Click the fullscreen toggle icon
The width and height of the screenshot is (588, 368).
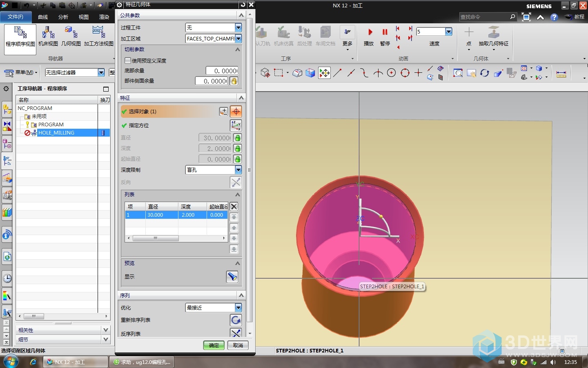[526, 17]
